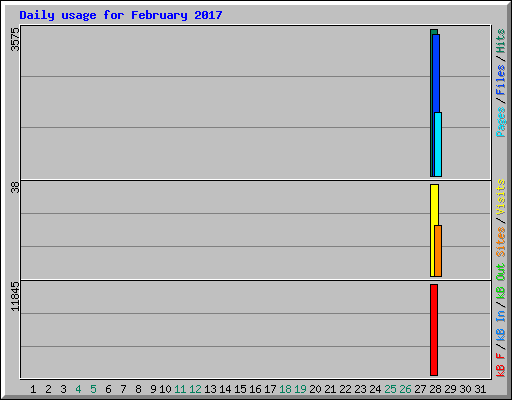The height and width of the screenshot is (400, 512).
Task: Click the chart title 'Daily usage for February 2017'
Action: click(121, 15)
